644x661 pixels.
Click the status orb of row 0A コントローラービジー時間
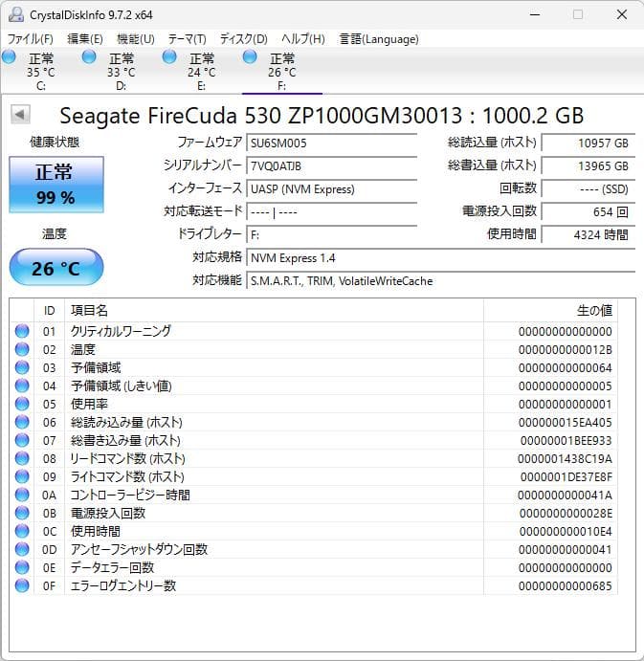(x=22, y=495)
